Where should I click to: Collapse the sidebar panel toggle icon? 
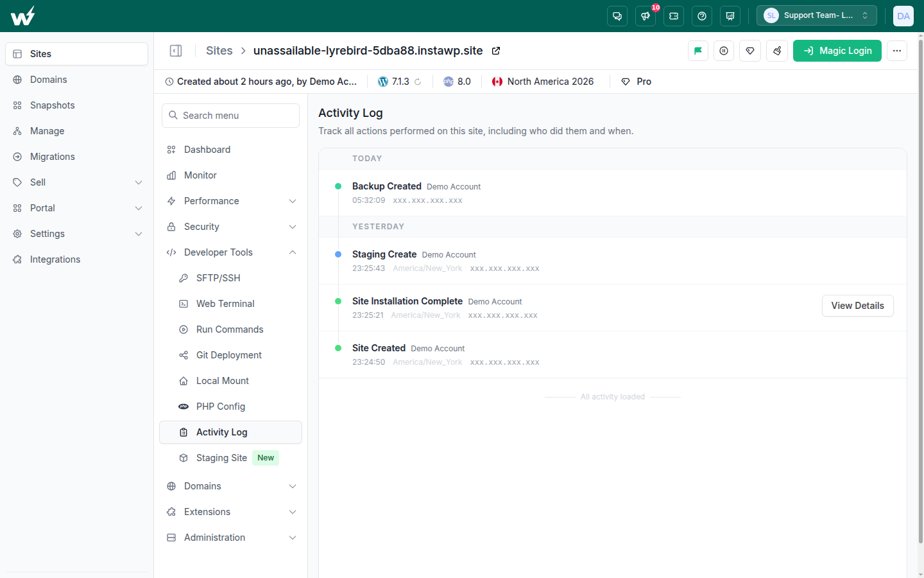(x=176, y=51)
